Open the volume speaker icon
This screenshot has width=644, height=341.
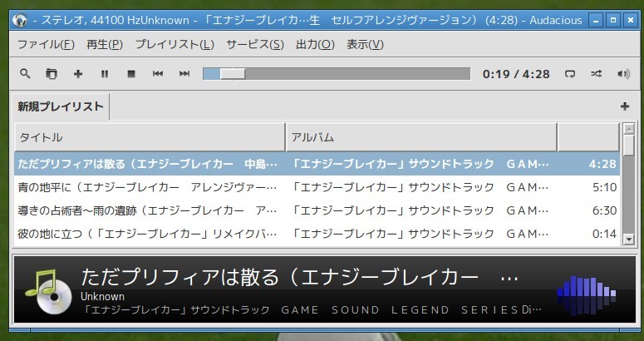click(x=623, y=74)
